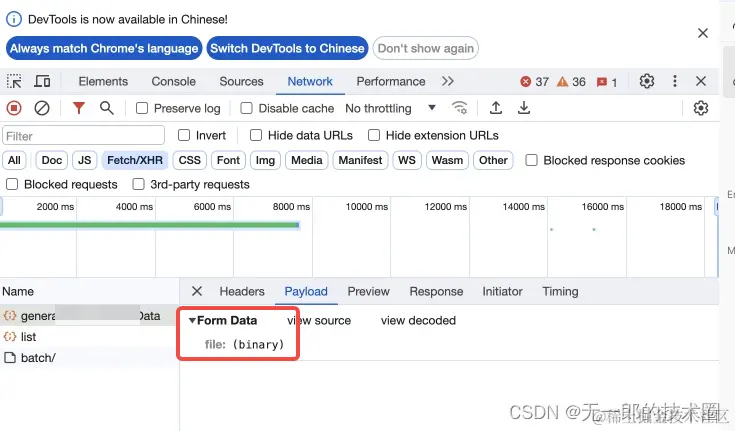Viewport: 735px width, 431px height.
Task: Import HAR file upload icon
Action: (x=495, y=108)
